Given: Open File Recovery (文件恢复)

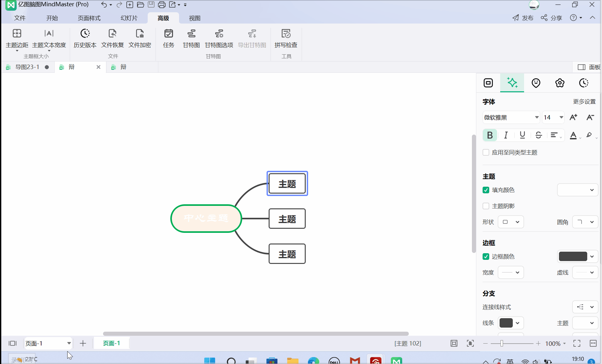Looking at the screenshot, I should point(112,39).
